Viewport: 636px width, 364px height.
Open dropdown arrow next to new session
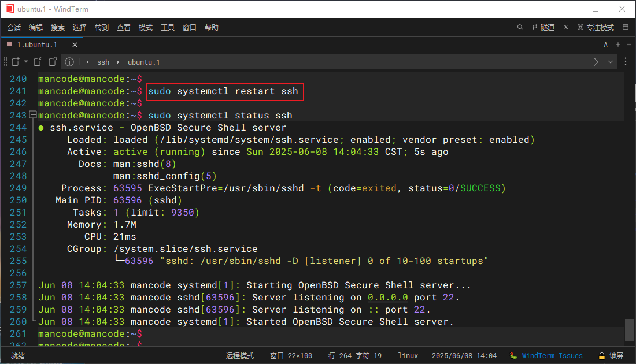pyautogui.click(x=25, y=62)
